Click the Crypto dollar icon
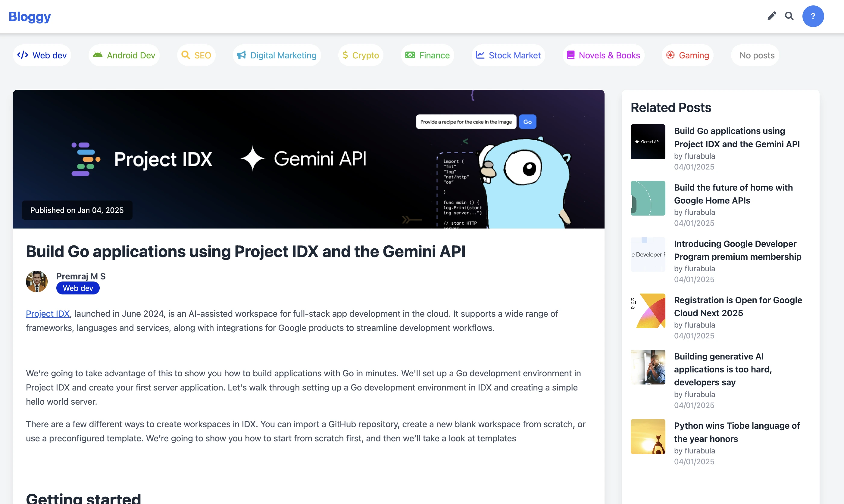 (x=345, y=55)
